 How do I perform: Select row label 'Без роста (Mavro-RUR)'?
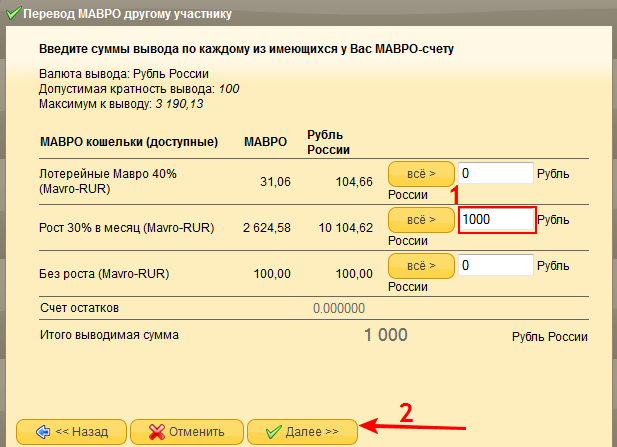(x=104, y=273)
